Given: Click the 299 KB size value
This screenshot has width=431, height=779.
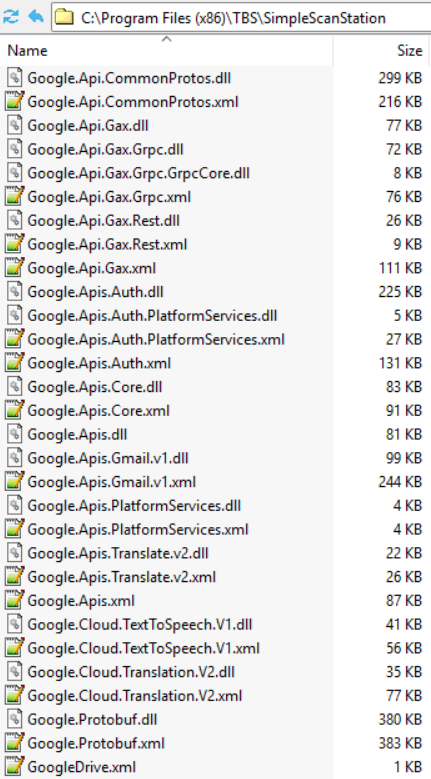Looking at the screenshot, I should click(400, 78).
